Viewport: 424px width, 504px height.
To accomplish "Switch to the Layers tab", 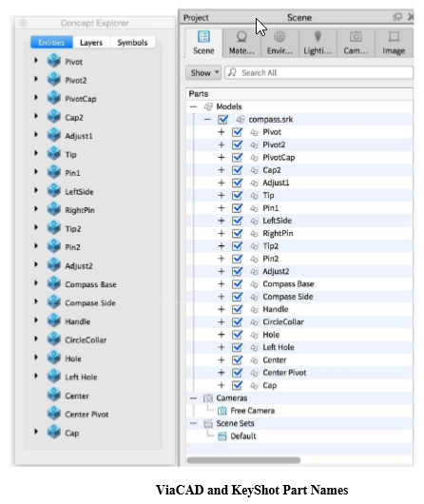I will tap(91, 43).
